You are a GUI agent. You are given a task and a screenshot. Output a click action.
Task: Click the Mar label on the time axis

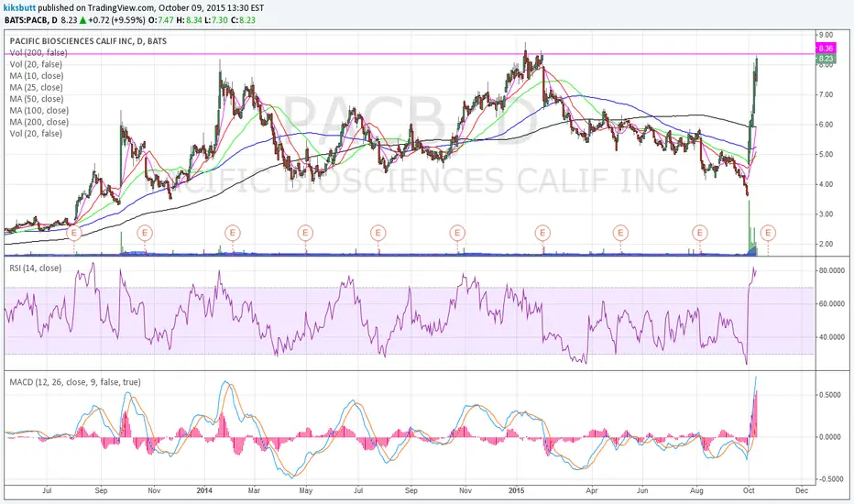254,490
